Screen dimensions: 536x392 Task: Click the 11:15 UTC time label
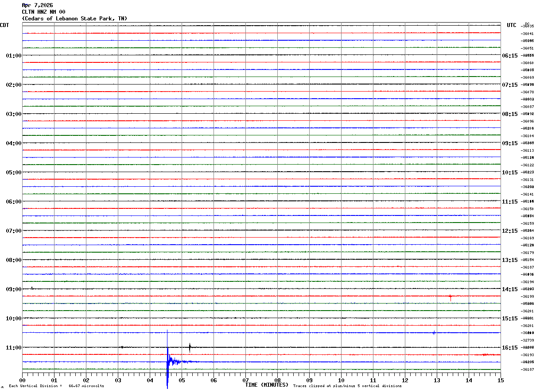[510, 202]
